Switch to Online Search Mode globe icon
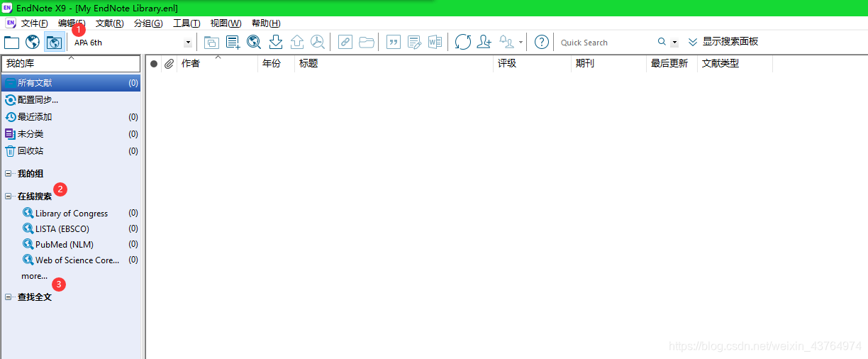The width and height of the screenshot is (868, 359). [33, 43]
